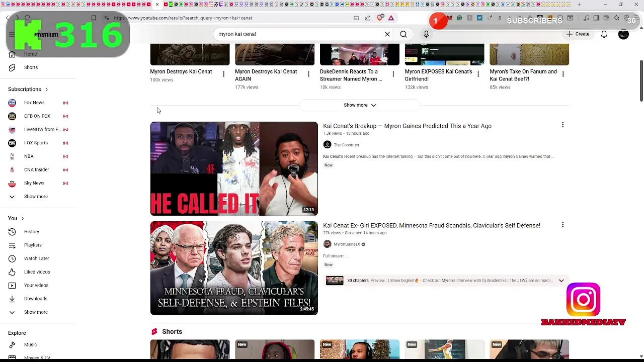Open the account avatar menu
Image resolution: width=644 pixels, height=362 pixels.
point(623,34)
